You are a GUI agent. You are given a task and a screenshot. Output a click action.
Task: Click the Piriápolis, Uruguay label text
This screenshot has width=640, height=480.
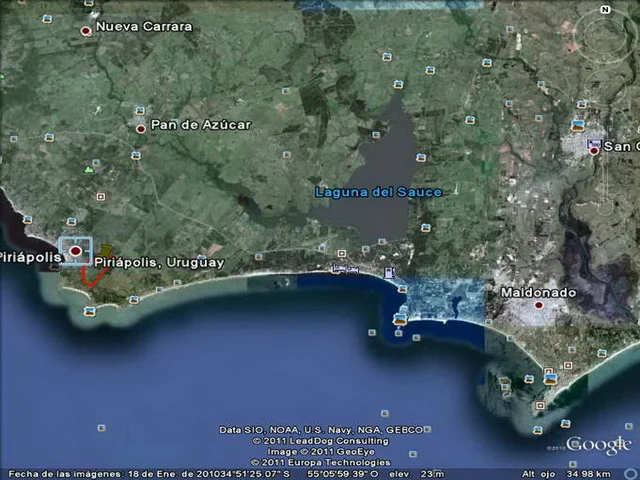coord(160,262)
